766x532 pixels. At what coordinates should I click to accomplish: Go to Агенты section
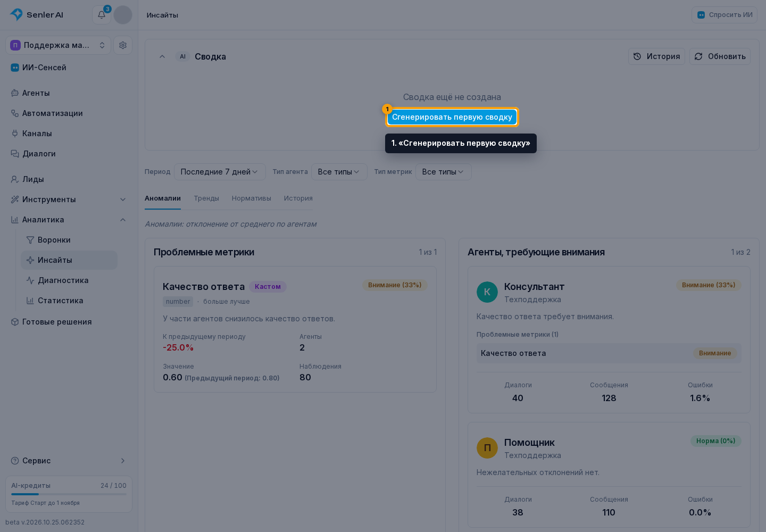tap(69, 93)
